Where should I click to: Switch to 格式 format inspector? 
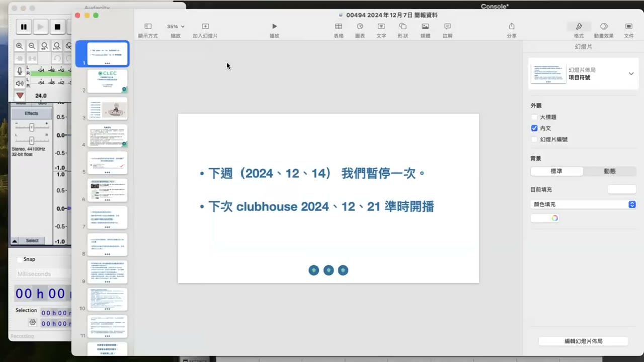tap(579, 26)
